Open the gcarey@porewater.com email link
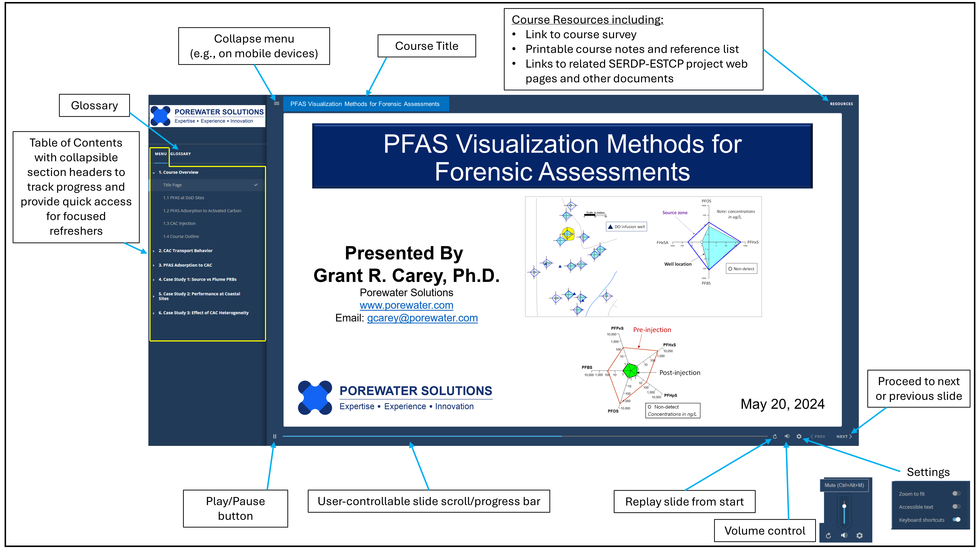 click(x=422, y=318)
